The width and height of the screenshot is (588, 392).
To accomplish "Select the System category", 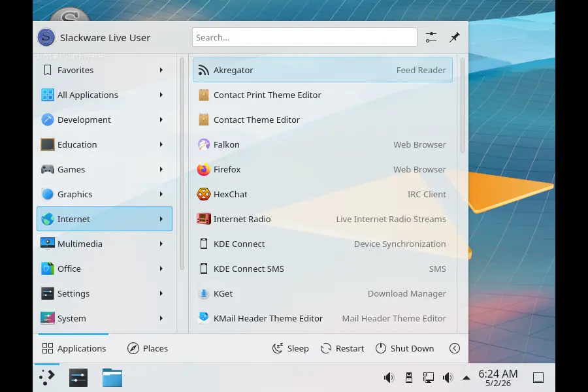I will coord(105,318).
